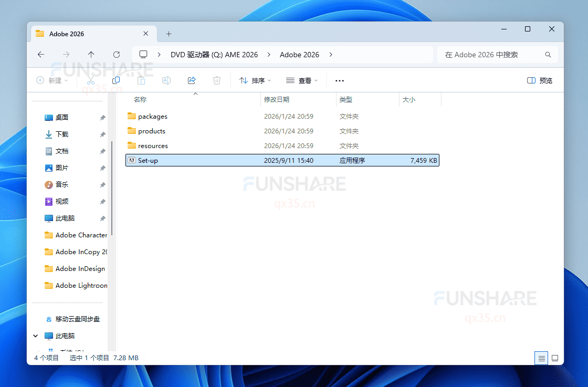
Task: Unpin 图片 using its pin icon
Action: tap(102, 169)
